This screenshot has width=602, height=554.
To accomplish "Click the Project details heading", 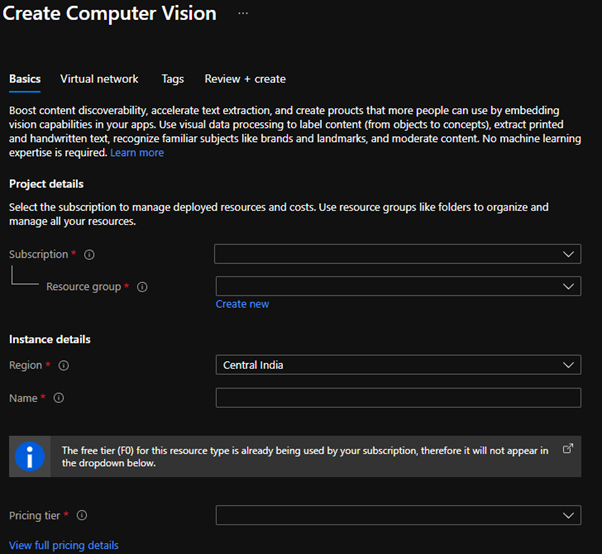I will click(46, 184).
